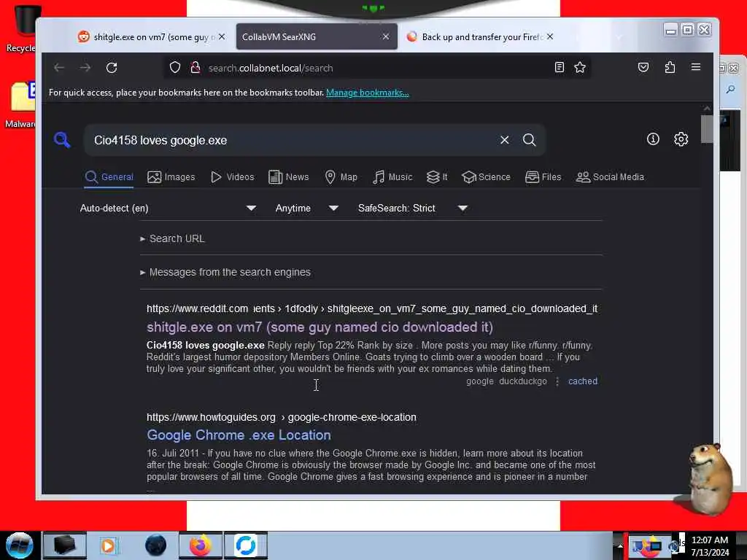Image resolution: width=747 pixels, height=560 pixels.
Task: Open the Windows Start orb
Action: point(20,545)
